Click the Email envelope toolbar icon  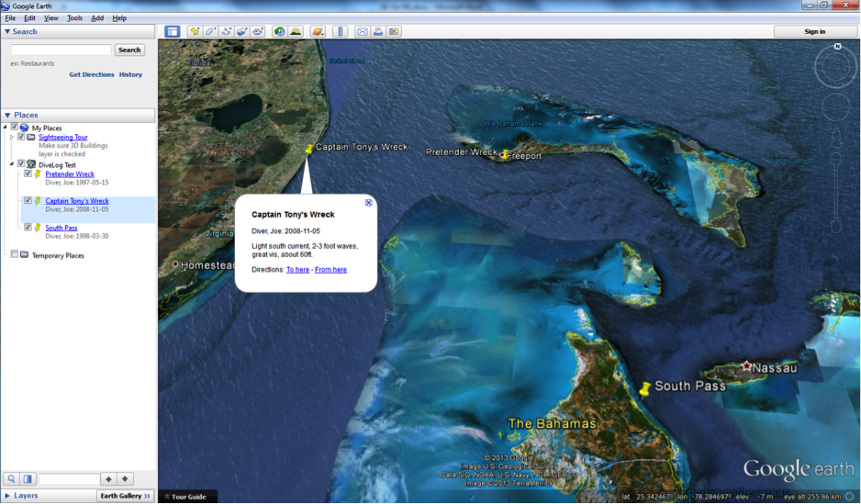363,31
